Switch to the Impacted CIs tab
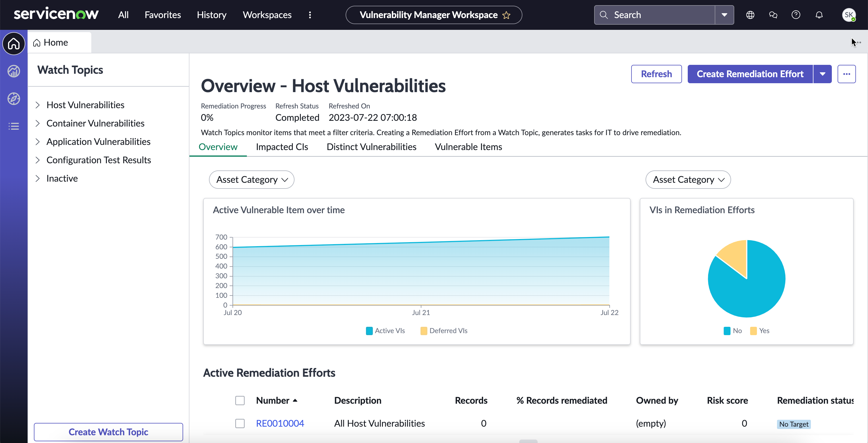Viewport: 868px width, 443px height. pos(282,147)
